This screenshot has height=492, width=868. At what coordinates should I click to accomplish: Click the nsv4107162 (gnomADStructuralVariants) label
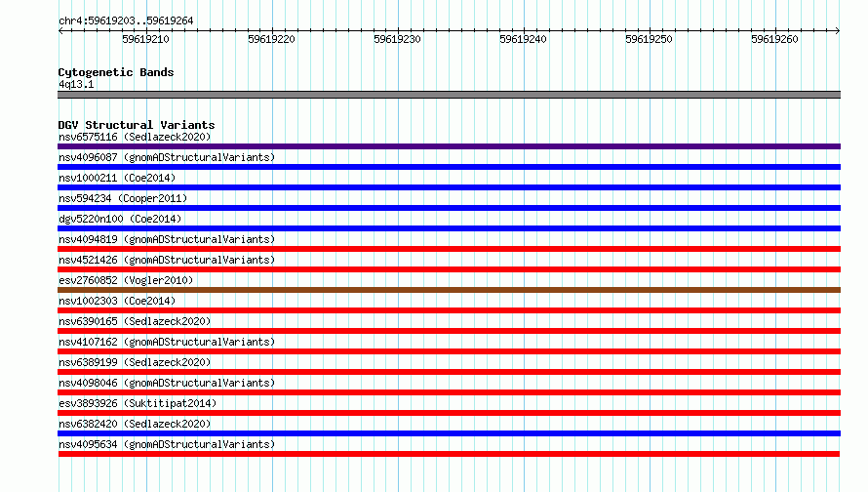pyautogui.click(x=167, y=342)
